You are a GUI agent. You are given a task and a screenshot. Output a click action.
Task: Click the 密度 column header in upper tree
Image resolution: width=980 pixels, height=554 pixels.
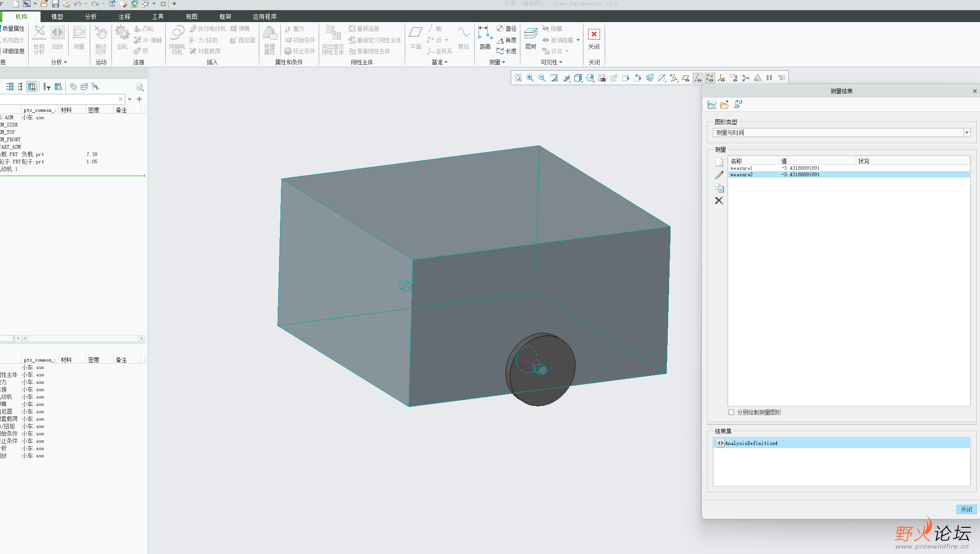point(99,110)
